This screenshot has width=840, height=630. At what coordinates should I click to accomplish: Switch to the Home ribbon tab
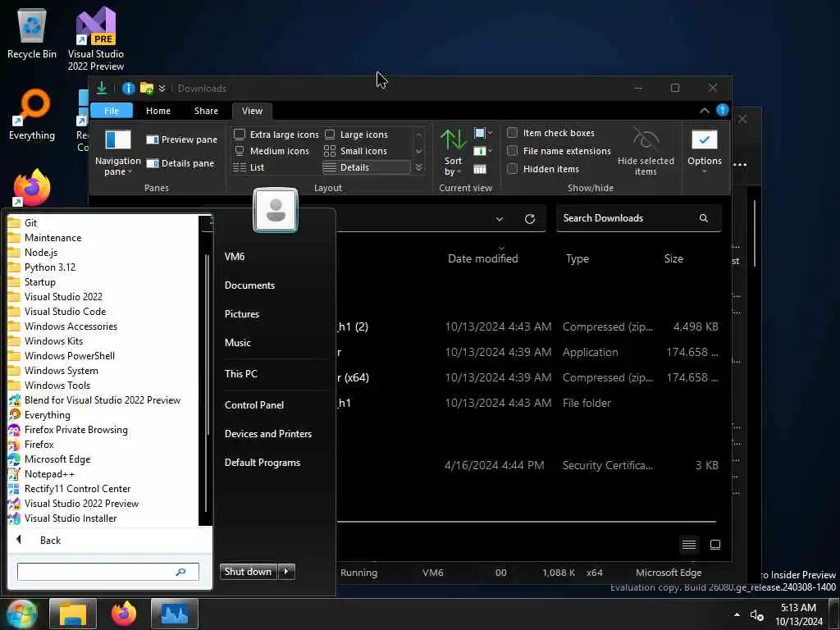[x=158, y=111]
